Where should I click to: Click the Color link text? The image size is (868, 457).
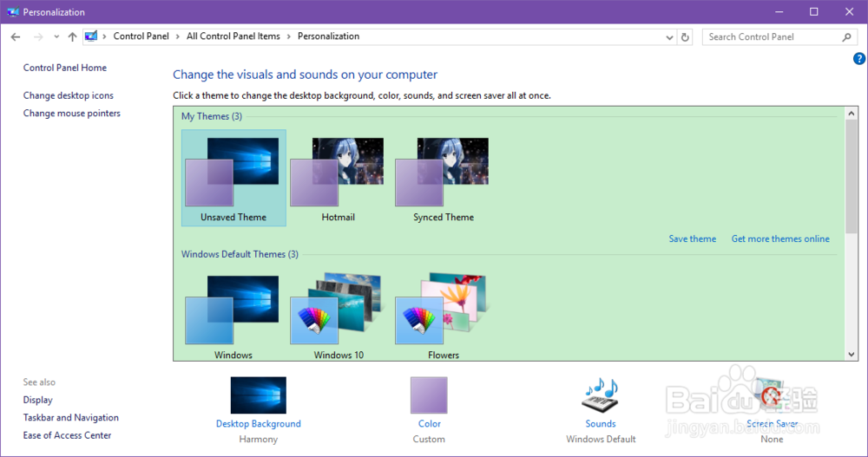(x=429, y=423)
